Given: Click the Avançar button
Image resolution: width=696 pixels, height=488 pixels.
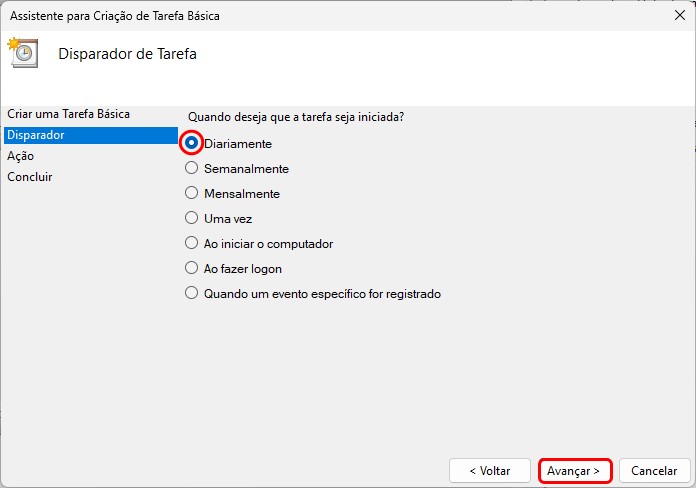Looking at the screenshot, I should pyautogui.click(x=575, y=470).
